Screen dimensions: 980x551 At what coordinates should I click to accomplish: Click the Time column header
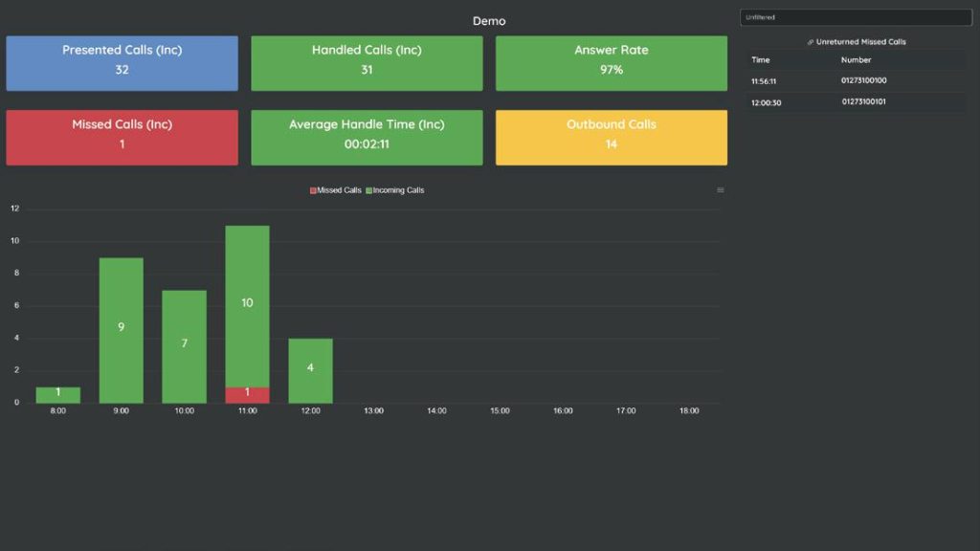tap(760, 60)
